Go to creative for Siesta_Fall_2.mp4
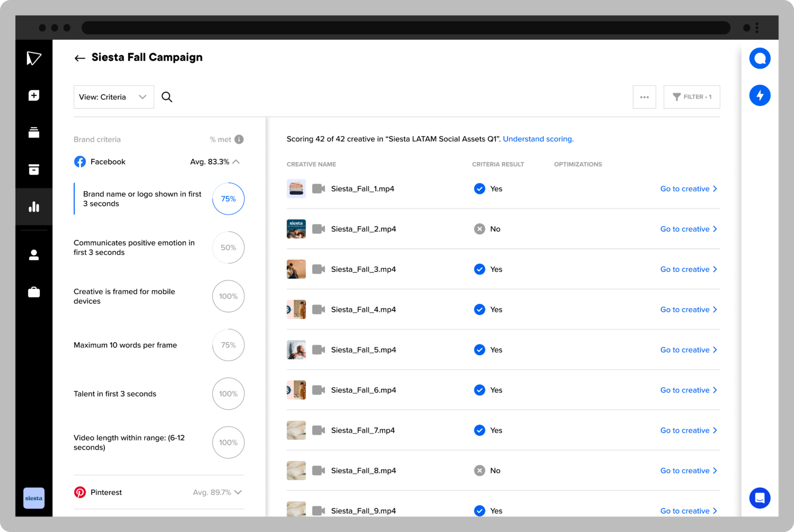Image resolution: width=794 pixels, height=532 pixels. 688,229
